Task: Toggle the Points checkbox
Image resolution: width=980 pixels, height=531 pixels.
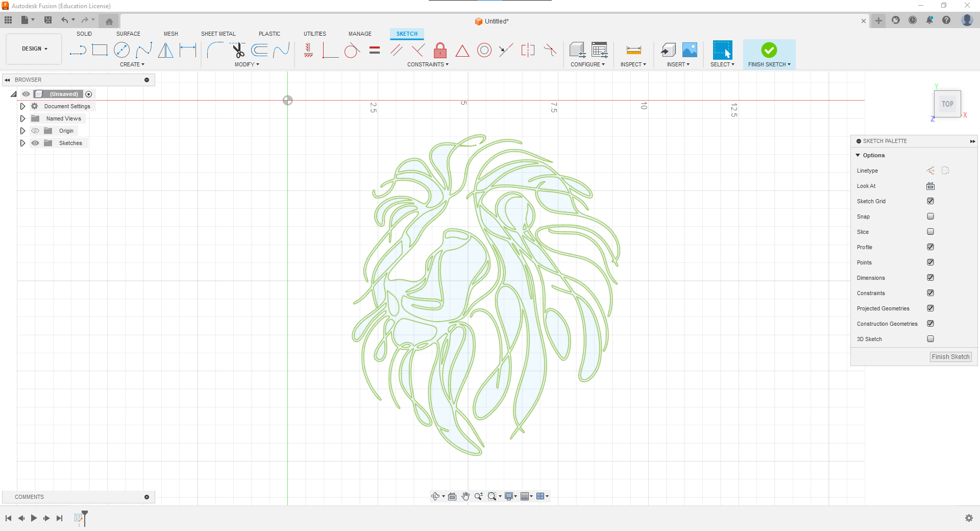Action: click(930, 262)
